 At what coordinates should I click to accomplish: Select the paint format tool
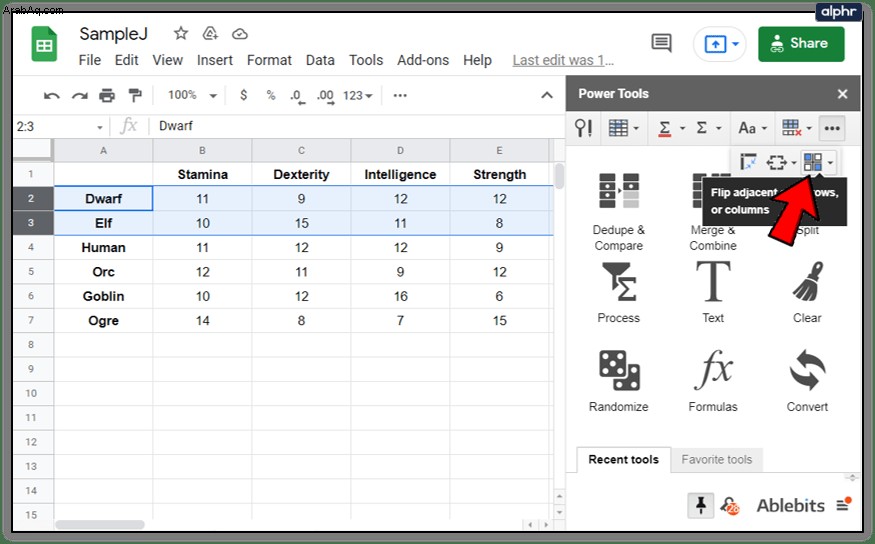pos(134,95)
